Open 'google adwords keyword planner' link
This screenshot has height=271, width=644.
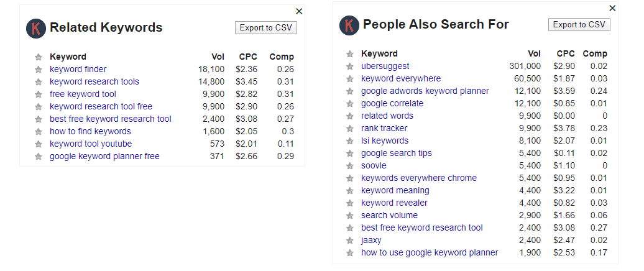(425, 91)
